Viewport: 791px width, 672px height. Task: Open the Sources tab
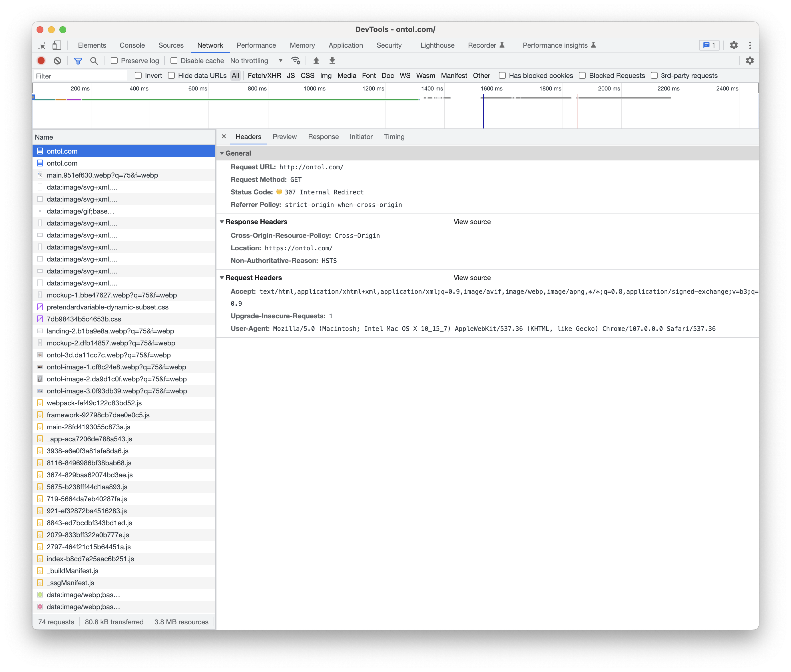(x=171, y=45)
